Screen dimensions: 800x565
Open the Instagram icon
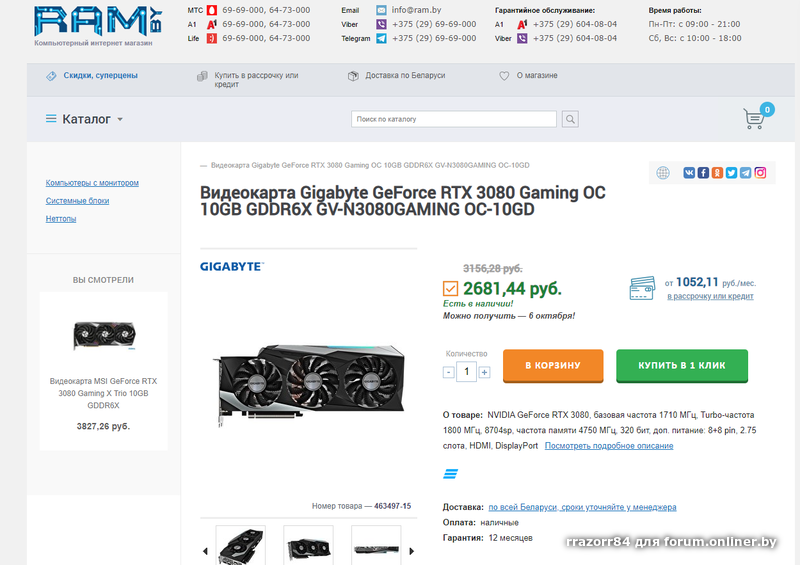tap(760, 173)
